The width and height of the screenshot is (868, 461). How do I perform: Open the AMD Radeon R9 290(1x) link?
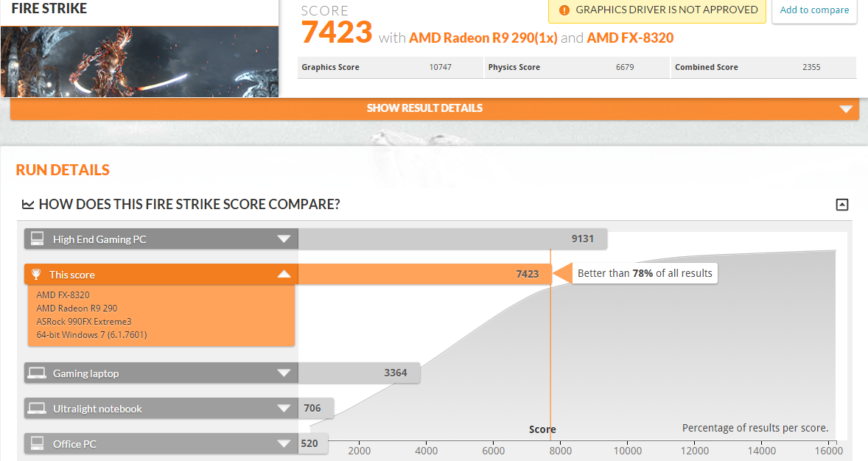coord(483,38)
